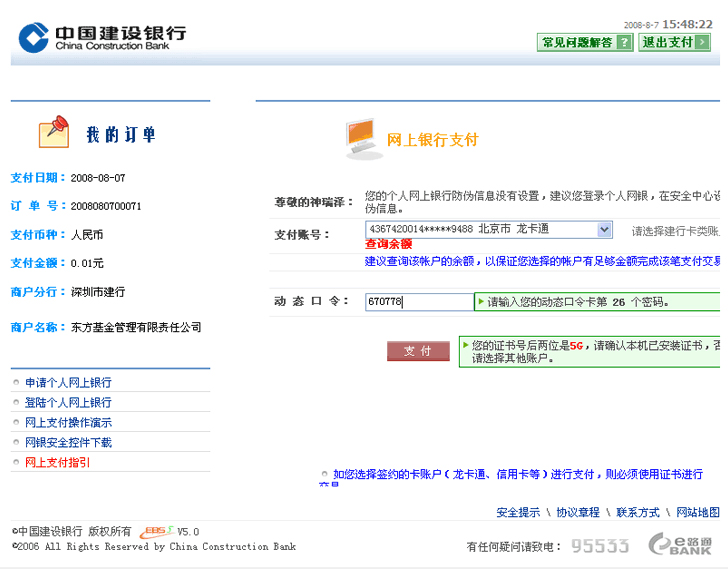Viewport: 728px width, 569px height.
Task: Click the EBS V5.0 logo in footer
Action: 169,532
